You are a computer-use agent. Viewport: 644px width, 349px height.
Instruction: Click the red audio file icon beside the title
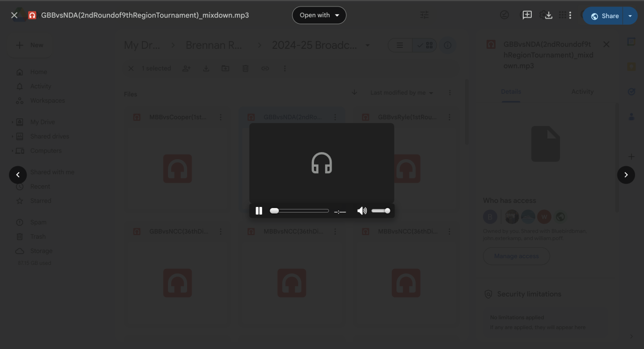coord(32,15)
